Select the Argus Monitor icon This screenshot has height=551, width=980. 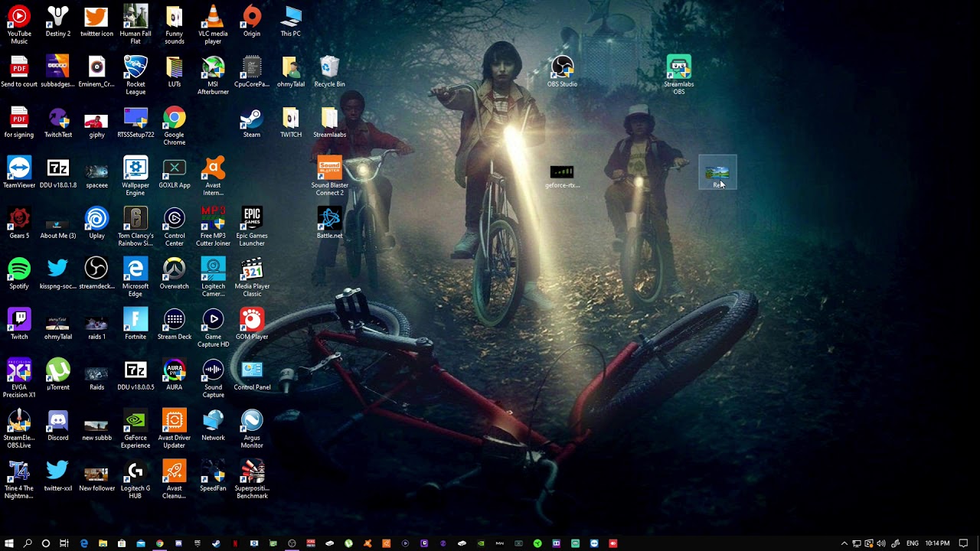252,429
